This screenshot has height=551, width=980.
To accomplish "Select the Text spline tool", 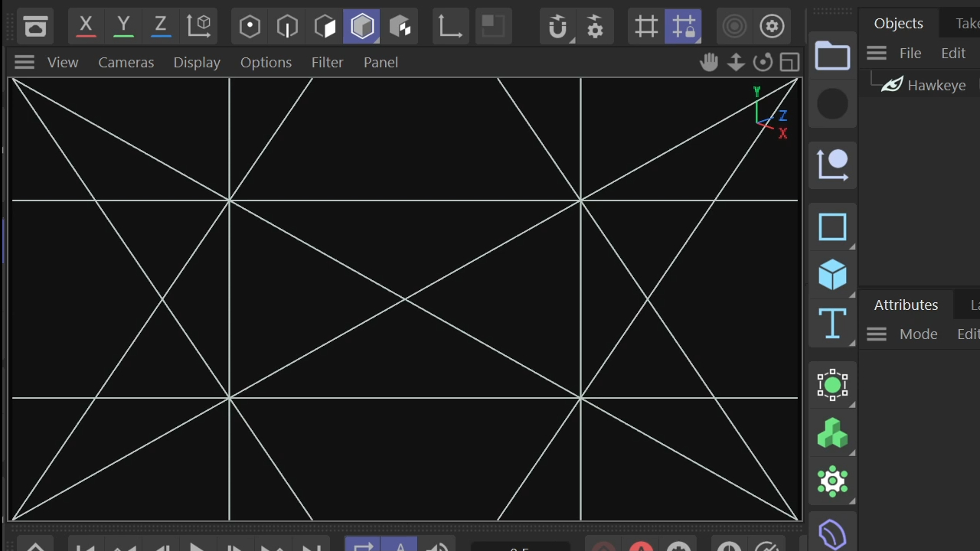I will click(x=832, y=324).
